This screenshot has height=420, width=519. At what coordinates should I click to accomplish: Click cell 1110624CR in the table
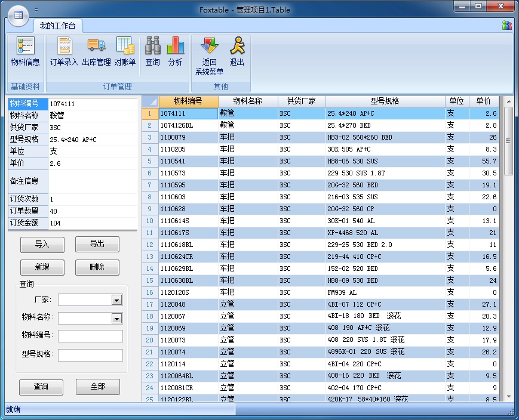188,257
